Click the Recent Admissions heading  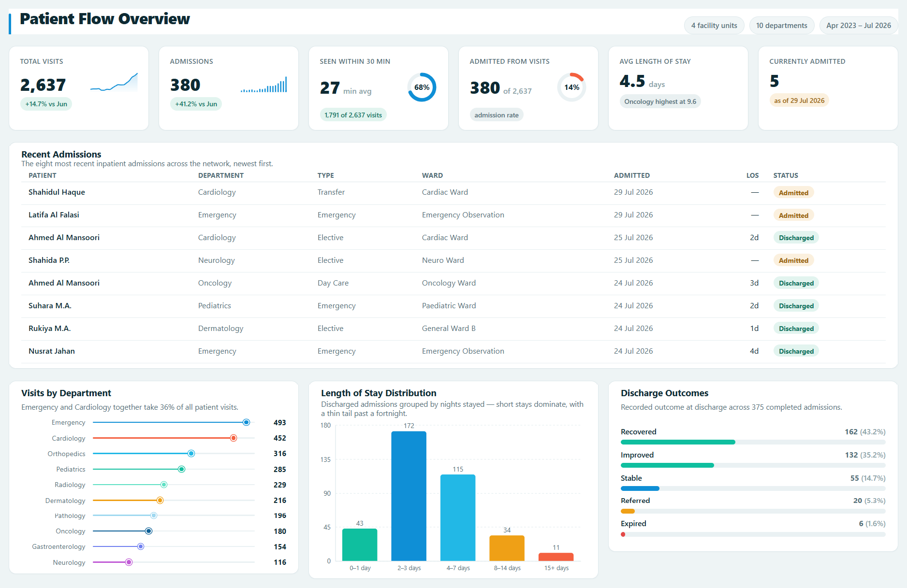pyautogui.click(x=61, y=154)
